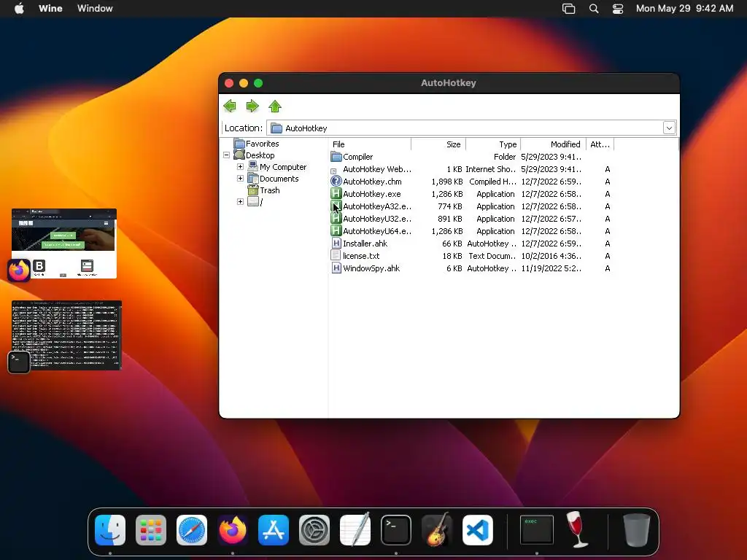Click the file name WindowSpy.ahk
Screen dimensions: 747x560
pos(371,268)
